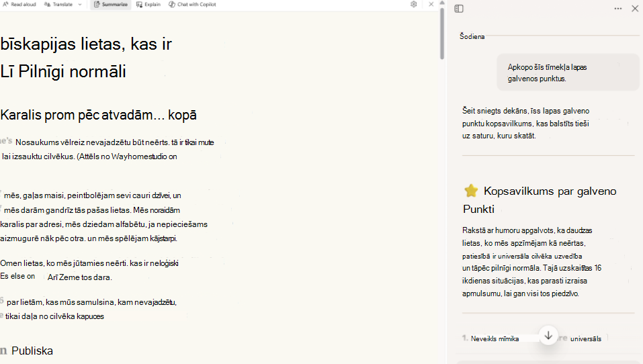This screenshot has width=643, height=364.
Task: Click the scrollbar up arrow
Action: pos(442,3)
